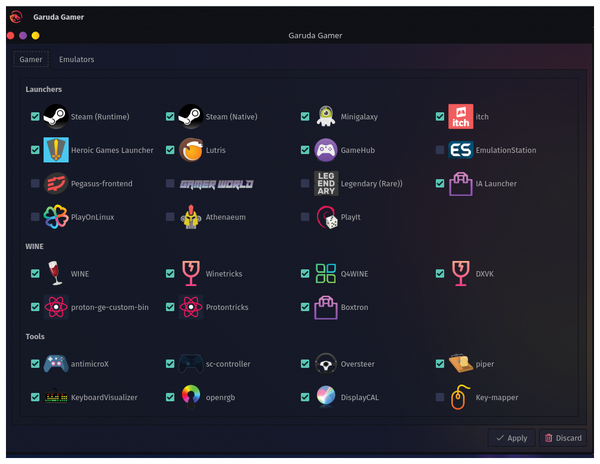
Task: Click the Pegasus-frontend red icon
Action: [56, 184]
